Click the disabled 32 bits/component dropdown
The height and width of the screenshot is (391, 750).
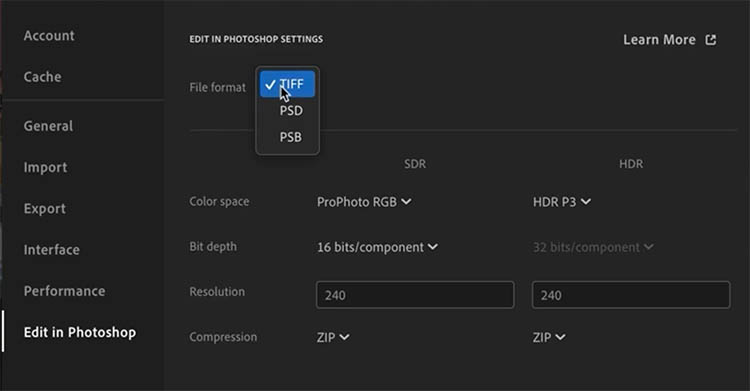pyautogui.click(x=593, y=247)
